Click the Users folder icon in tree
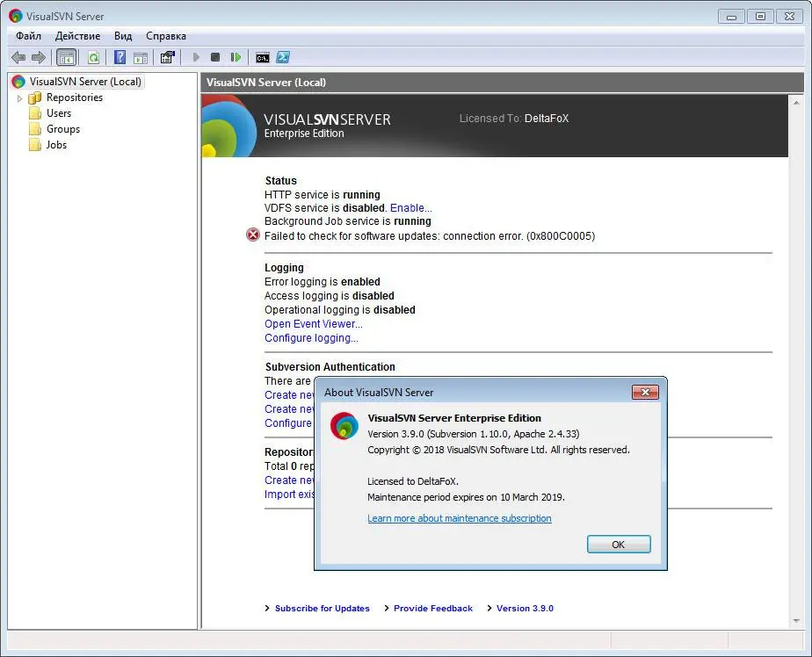This screenshot has width=812, height=657. click(x=34, y=113)
